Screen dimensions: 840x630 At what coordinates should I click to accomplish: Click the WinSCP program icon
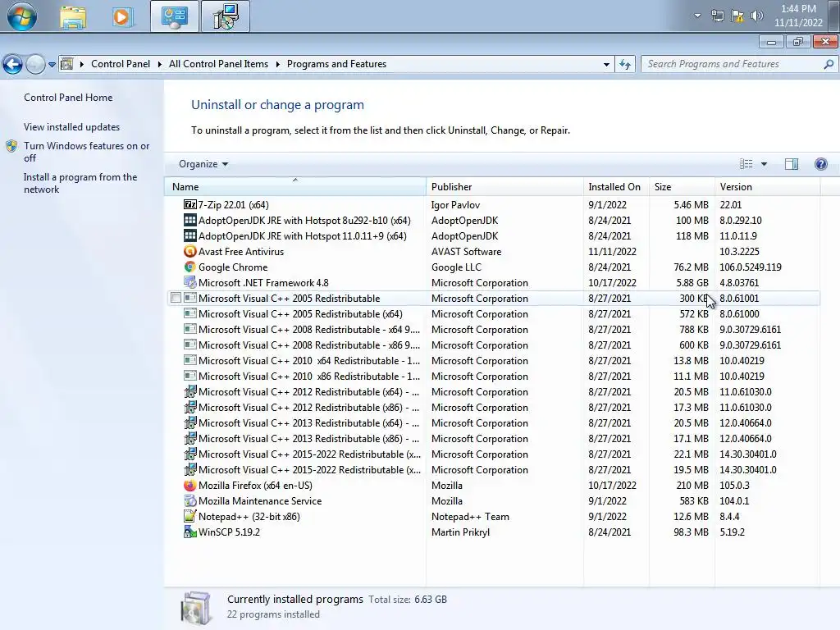pos(189,532)
